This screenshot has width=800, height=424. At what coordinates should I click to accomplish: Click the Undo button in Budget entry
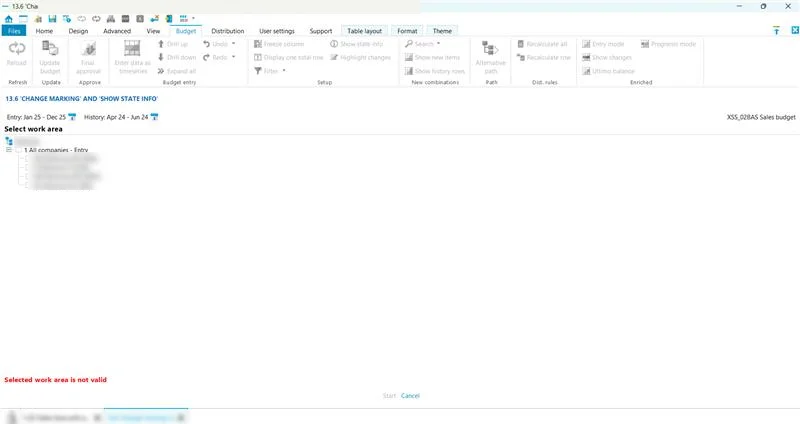point(215,44)
